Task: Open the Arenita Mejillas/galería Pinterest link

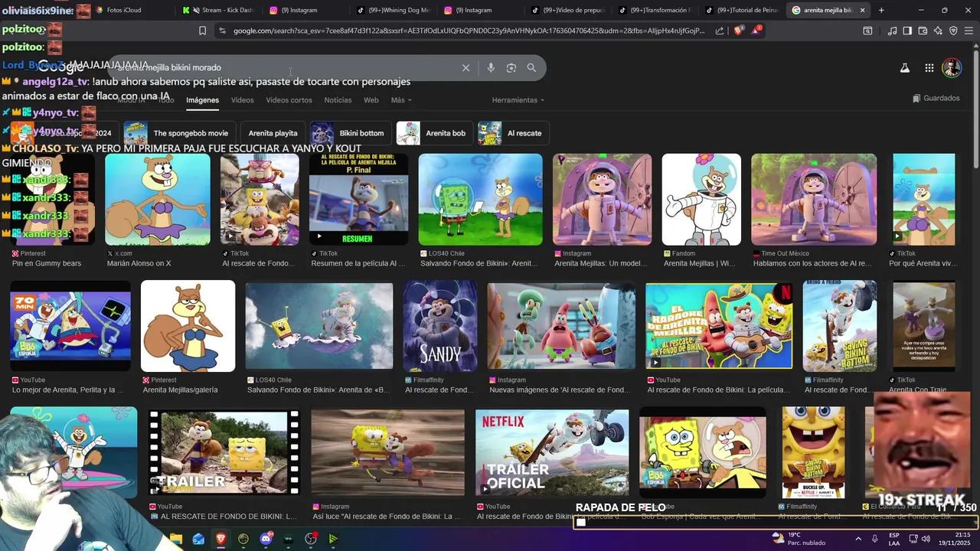Action: [x=180, y=390]
